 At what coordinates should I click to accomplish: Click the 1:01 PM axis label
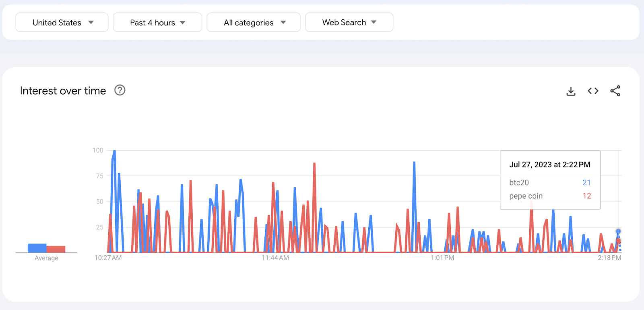tap(442, 258)
